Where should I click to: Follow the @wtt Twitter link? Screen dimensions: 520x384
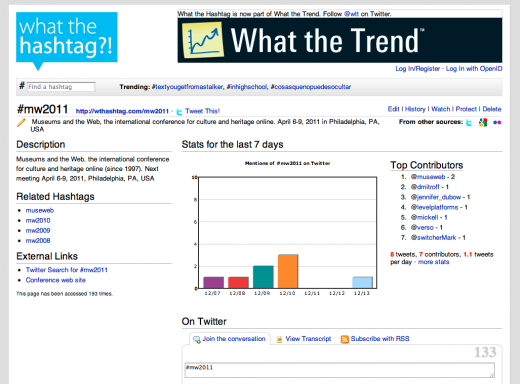point(351,14)
